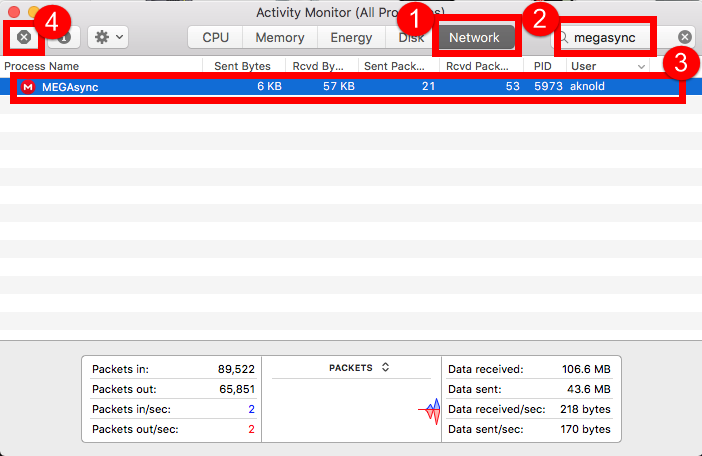Select the Disk tab
This screenshot has height=456, width=702.
[x=410, y=38]
